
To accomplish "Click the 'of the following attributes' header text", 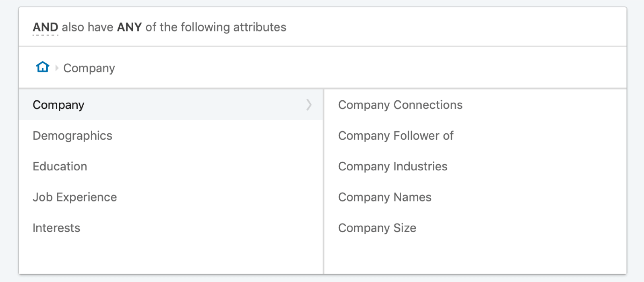I will coord(216,27).
